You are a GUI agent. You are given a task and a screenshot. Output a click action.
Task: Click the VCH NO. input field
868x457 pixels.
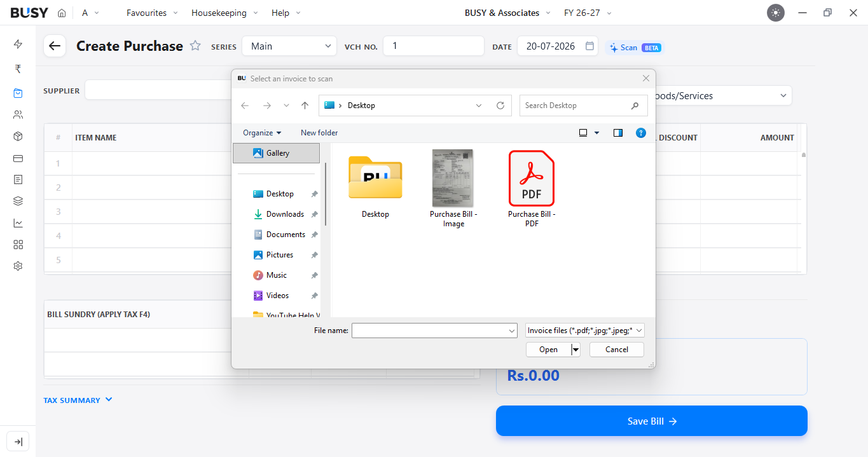click(x=434, y=46)
